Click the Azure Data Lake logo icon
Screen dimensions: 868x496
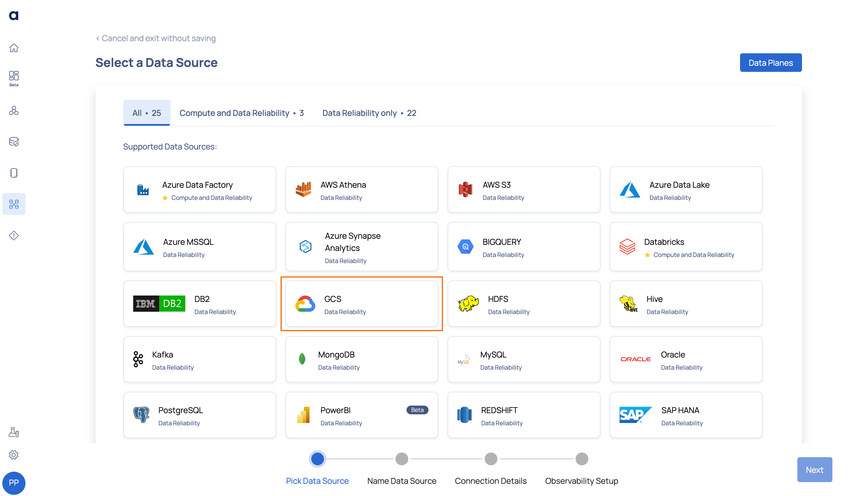(630, 189)
